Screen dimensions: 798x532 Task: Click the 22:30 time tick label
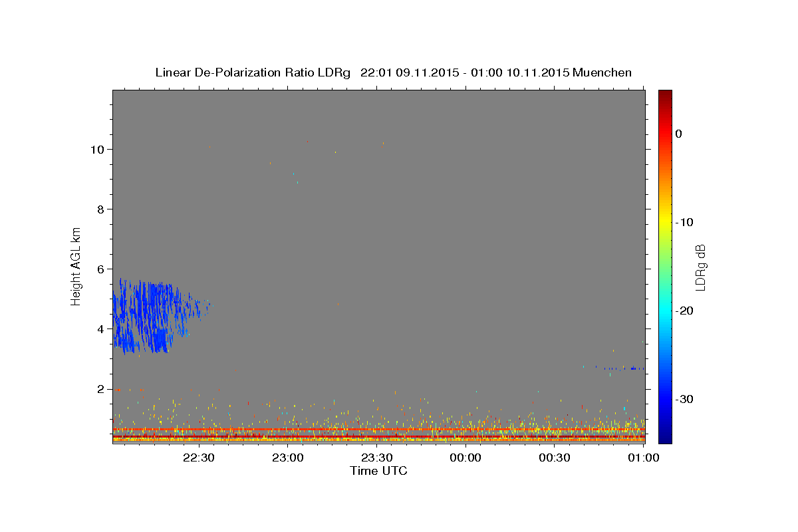point(198,458)
